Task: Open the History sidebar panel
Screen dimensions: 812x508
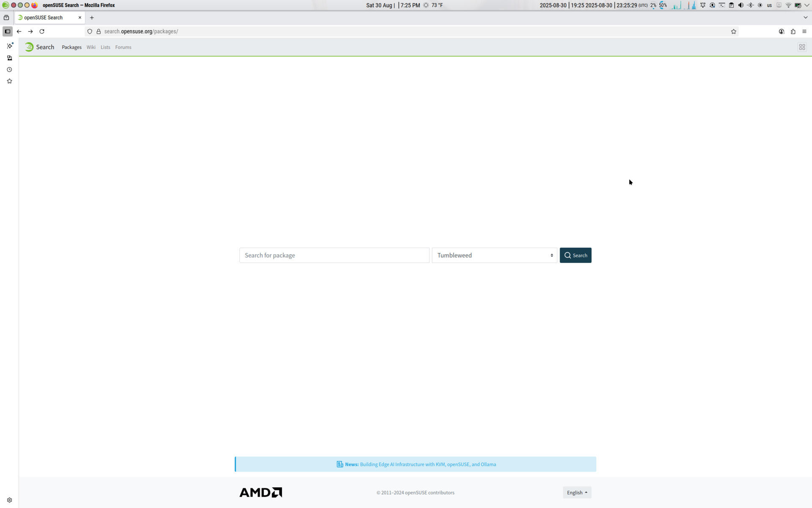Action: 9,70
